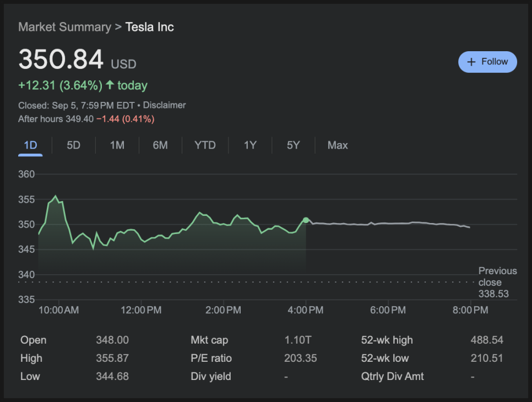Click the 6:00 PM axis label
This screenshot has width=532, height=402.
388,310
